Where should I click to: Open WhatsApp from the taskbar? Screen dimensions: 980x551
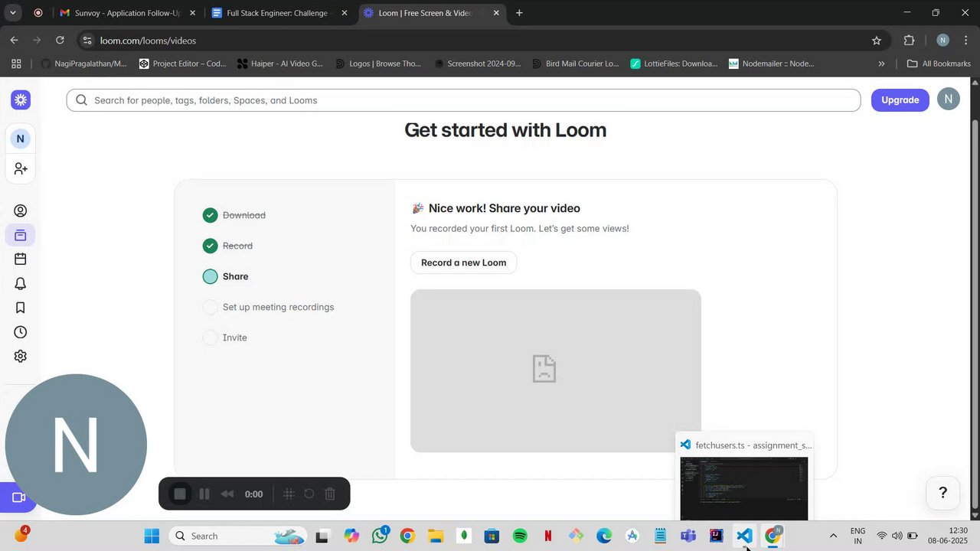pos(380,536)
